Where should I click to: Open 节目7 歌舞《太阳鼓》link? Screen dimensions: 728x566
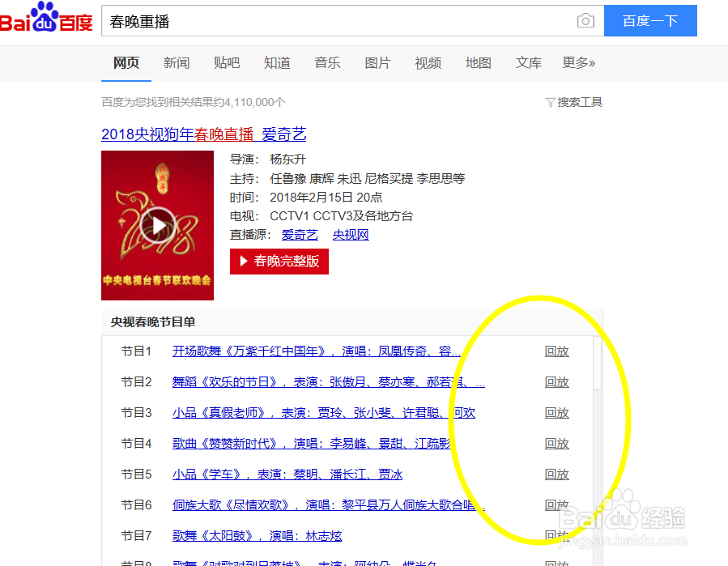pos(258,536)
